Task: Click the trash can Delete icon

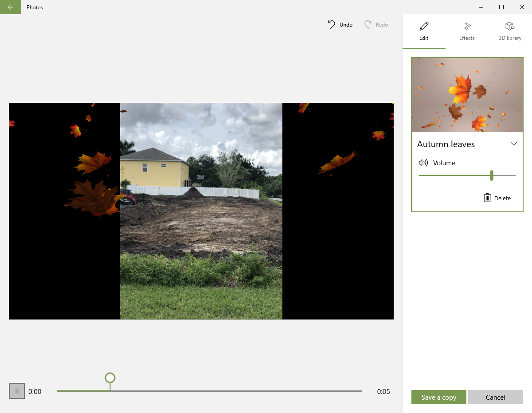Action: point(487,198)
